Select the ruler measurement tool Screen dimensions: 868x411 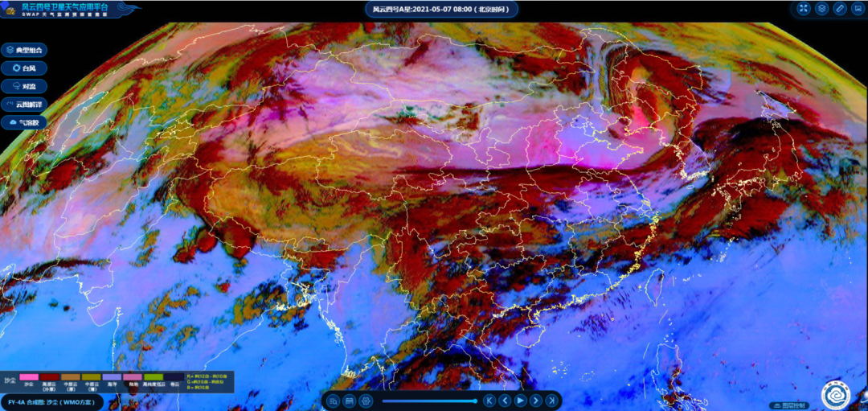pyautogui.click(x=840, y=9)
